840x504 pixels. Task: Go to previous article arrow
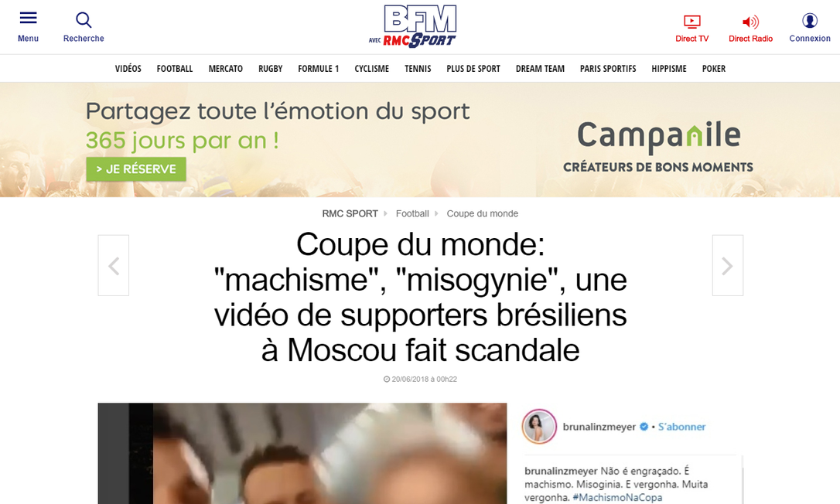click(114, 265)
